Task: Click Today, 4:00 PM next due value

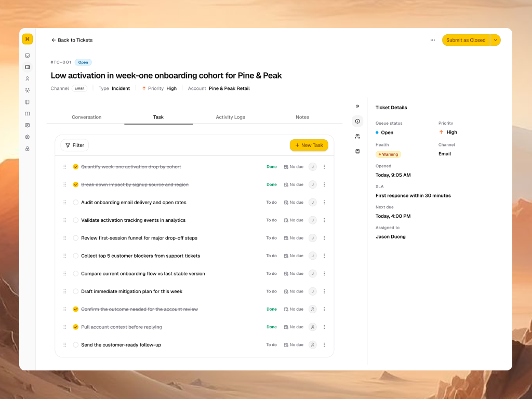Action: (x=393, y=216)
